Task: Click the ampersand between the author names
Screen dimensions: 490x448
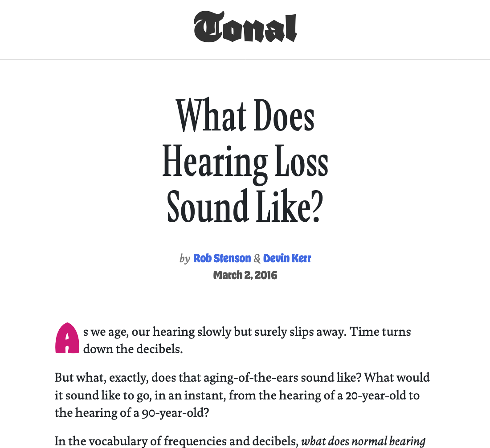Action: click(257, 258)
